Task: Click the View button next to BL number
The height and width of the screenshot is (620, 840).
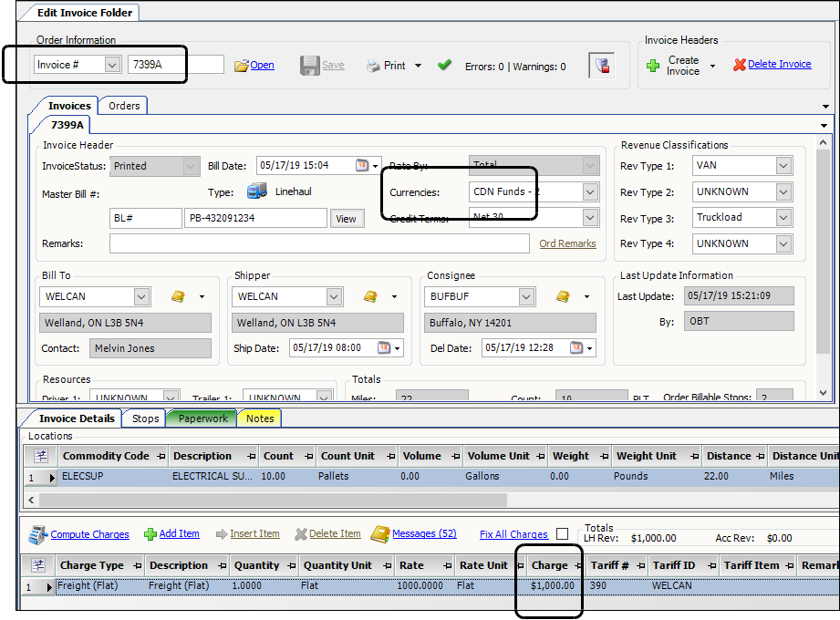Action: pyautogui.click(x=347, y=219)
